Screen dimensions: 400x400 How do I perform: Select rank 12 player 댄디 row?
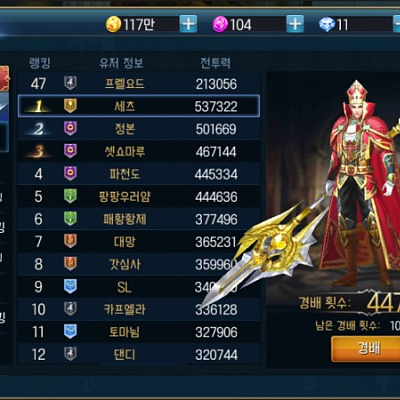click(139, 354)
